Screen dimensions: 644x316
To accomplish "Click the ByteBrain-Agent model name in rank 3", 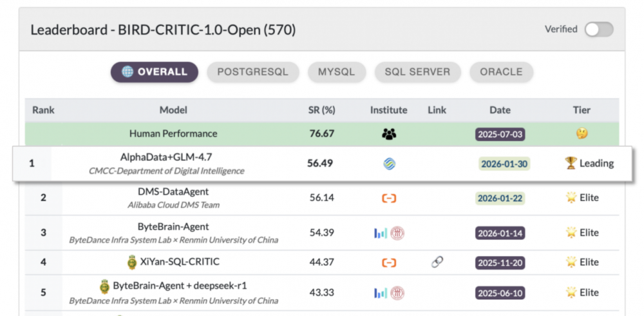I will tap(173, 227).
